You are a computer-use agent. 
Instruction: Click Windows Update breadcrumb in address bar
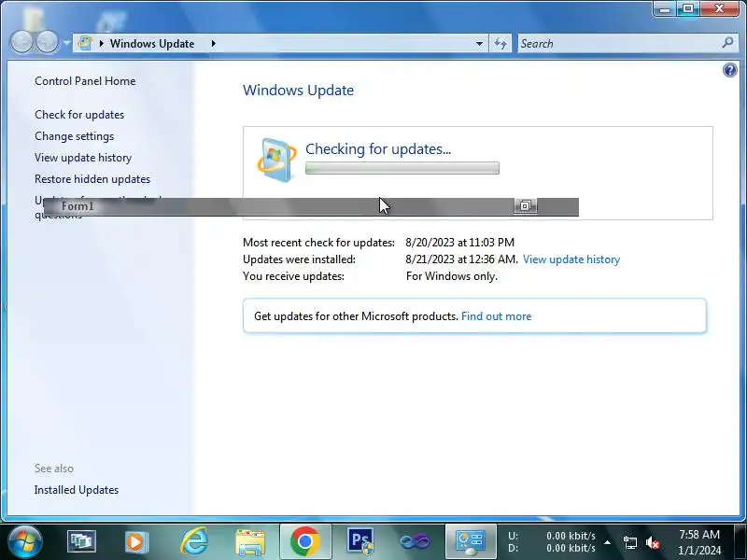[152, 43]
